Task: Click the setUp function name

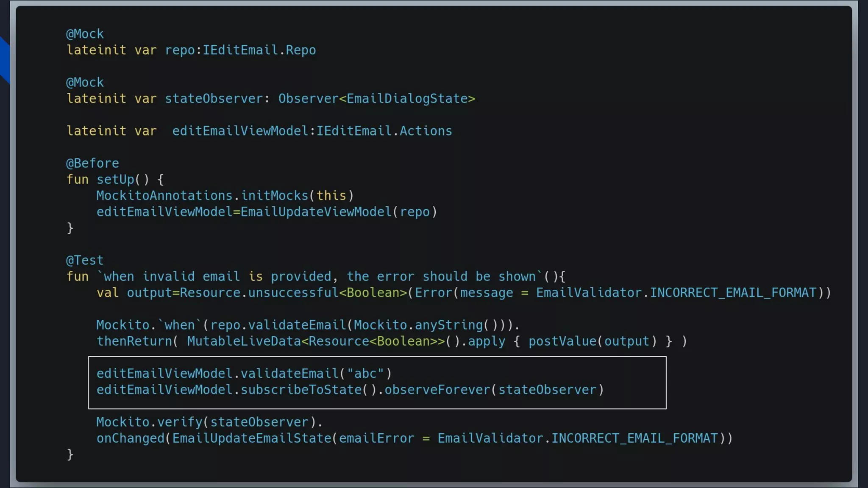Action: pos(115,180)
